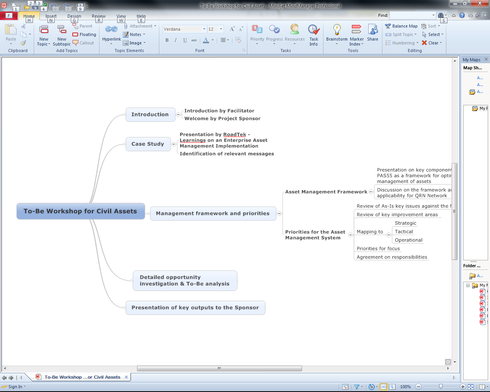Open the Marker Index tool
This screenshot has width=490, height=392.
coord(356,34)
